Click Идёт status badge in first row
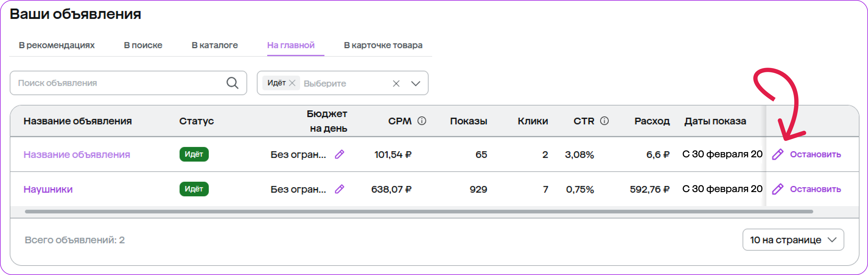Image resolution: width=868 pixels, height=275 pixels. pos(194,154)
